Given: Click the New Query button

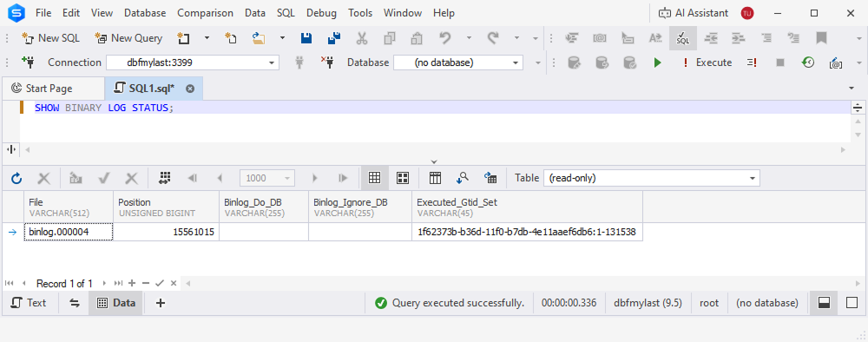Looking at the screenshot, I should coord(128,38).
